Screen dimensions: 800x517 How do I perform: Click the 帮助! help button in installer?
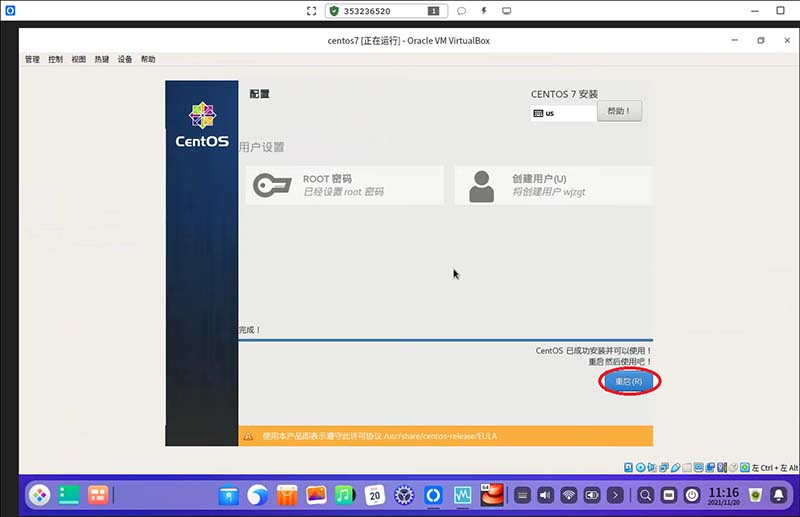pyautogui.click(x=619, y=111)
